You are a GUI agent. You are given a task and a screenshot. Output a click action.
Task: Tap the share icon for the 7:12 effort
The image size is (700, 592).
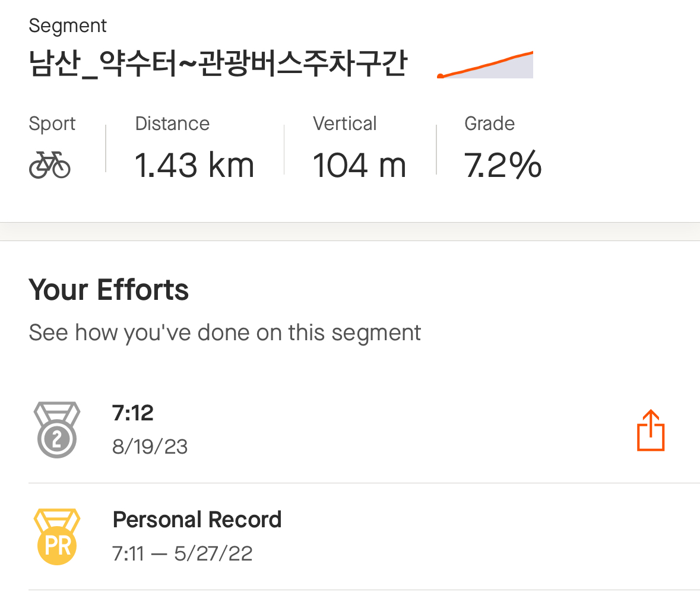tap(651, 430)
